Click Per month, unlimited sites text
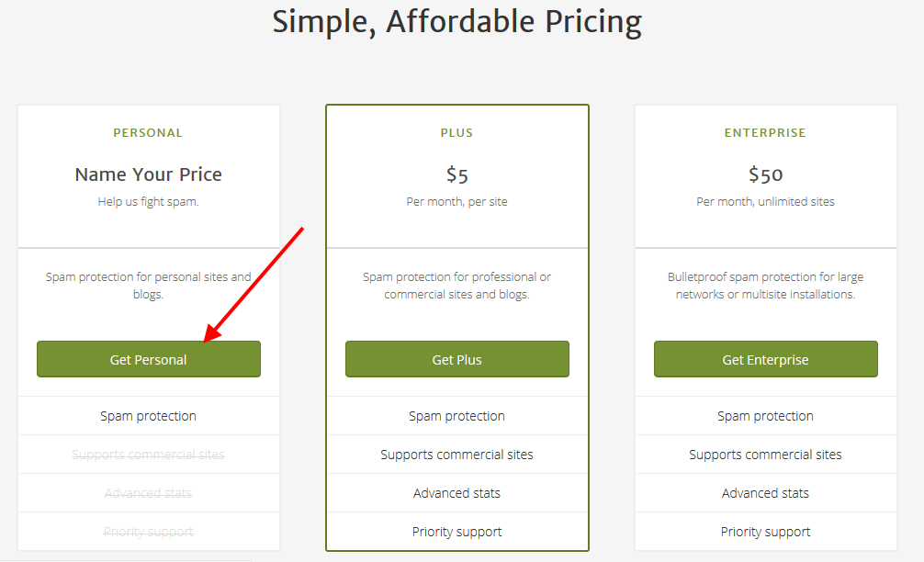 [x=765, y=201]
